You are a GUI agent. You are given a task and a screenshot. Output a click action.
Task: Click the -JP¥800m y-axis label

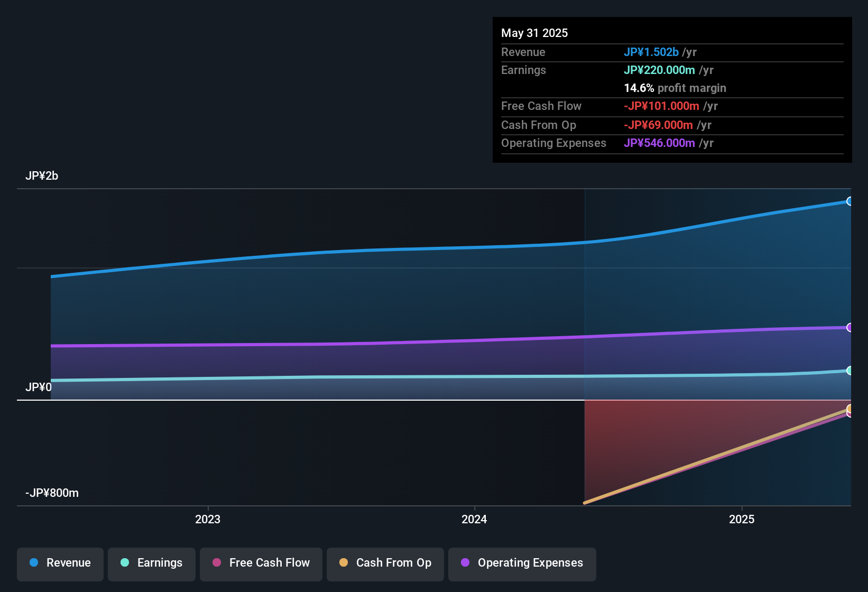[x=52, y=493]
